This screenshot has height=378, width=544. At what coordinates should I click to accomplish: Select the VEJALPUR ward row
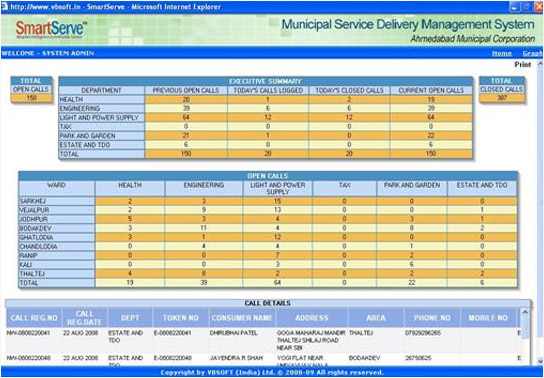click(x=268, y=210)
